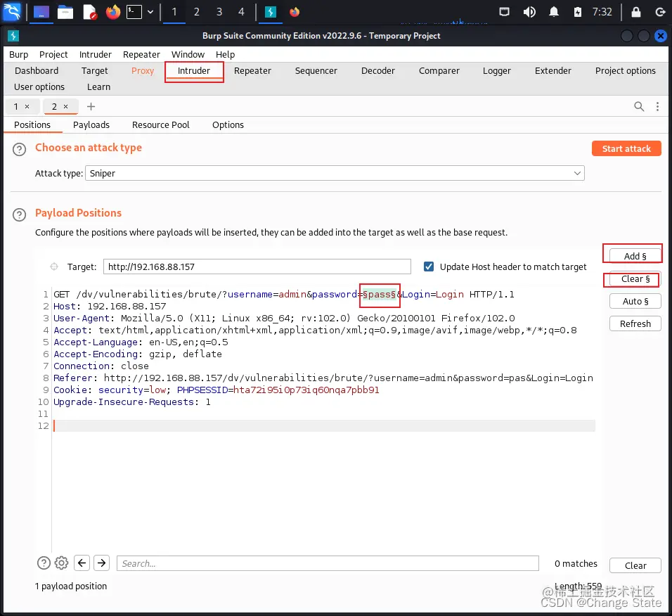The image size is (672, 616).
Task: Open the three-dot tab options menu
Action: [x=657, y=106]
